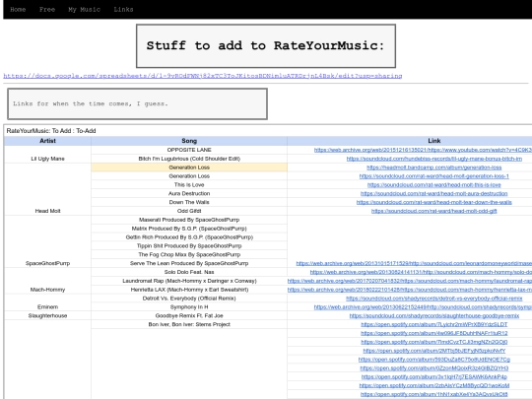Select the This Is Love song cell
The width and height of the screenshot is (532, 399).
click(x=189, y=185)
